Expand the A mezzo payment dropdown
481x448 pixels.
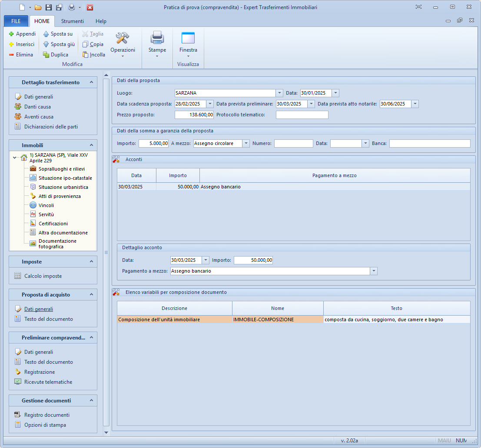[x=246, y=143]
